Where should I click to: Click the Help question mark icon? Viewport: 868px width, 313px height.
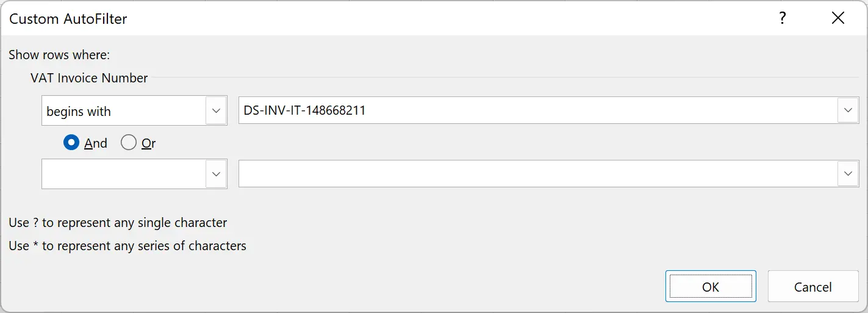(x=783, y=18)
